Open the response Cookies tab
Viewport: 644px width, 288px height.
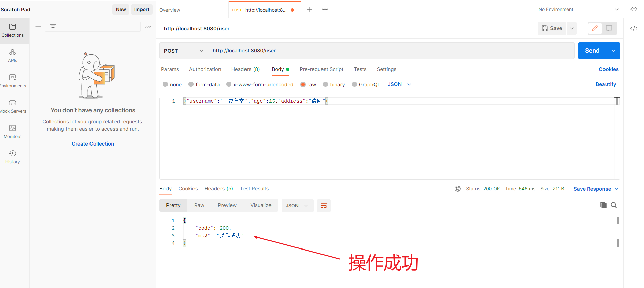(188, 189)
